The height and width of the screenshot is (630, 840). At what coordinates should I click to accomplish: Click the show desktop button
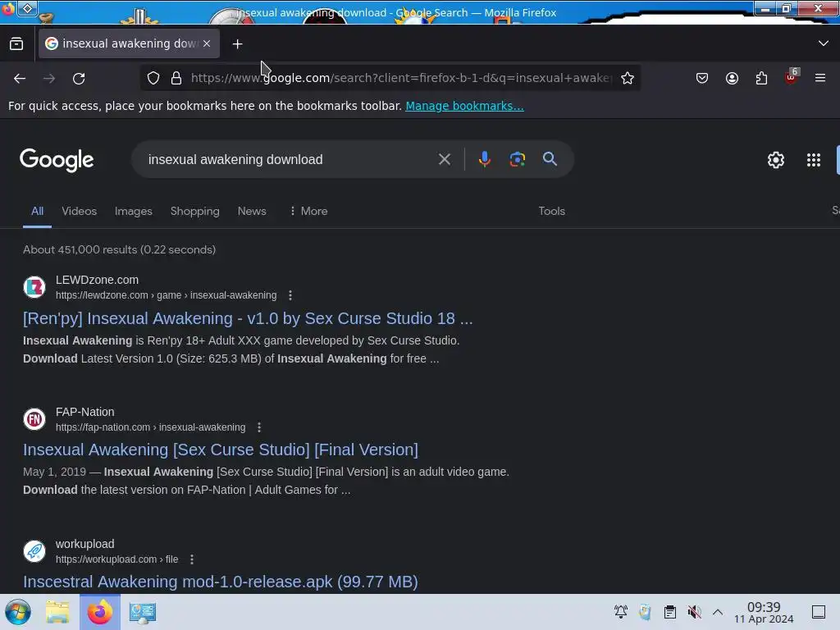(819, 612)
